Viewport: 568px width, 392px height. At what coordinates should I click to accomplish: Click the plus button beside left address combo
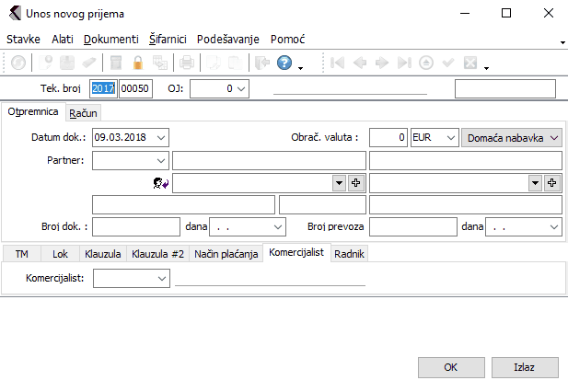point(356,183)
